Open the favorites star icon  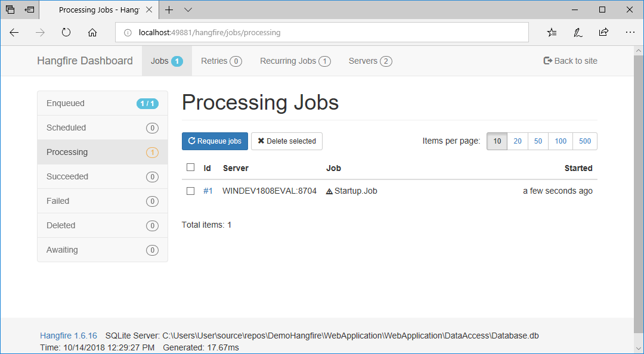(x=552, y=32)
